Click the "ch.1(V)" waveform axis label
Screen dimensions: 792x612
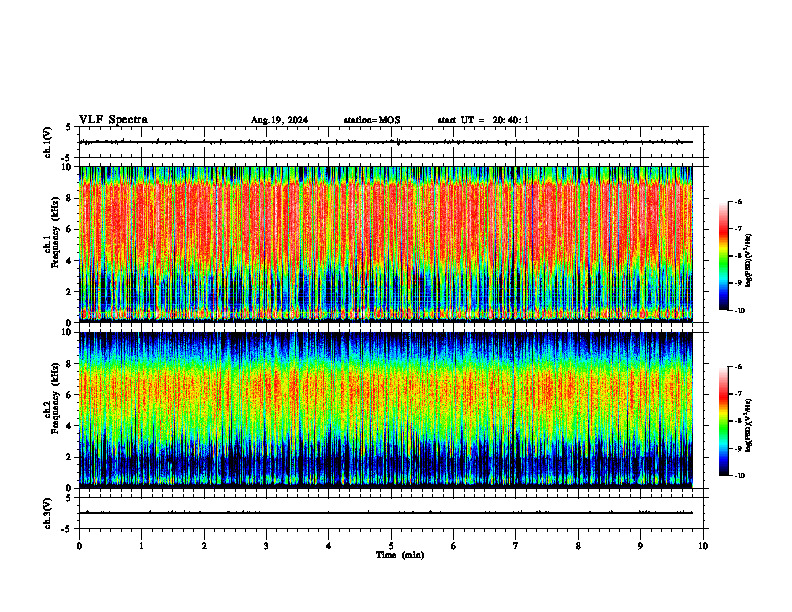point(47,142)
